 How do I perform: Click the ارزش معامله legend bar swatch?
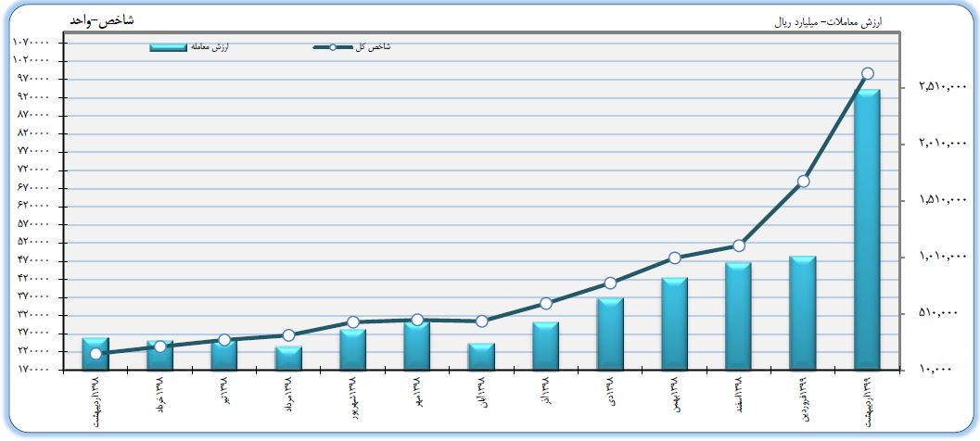(168, 47)
